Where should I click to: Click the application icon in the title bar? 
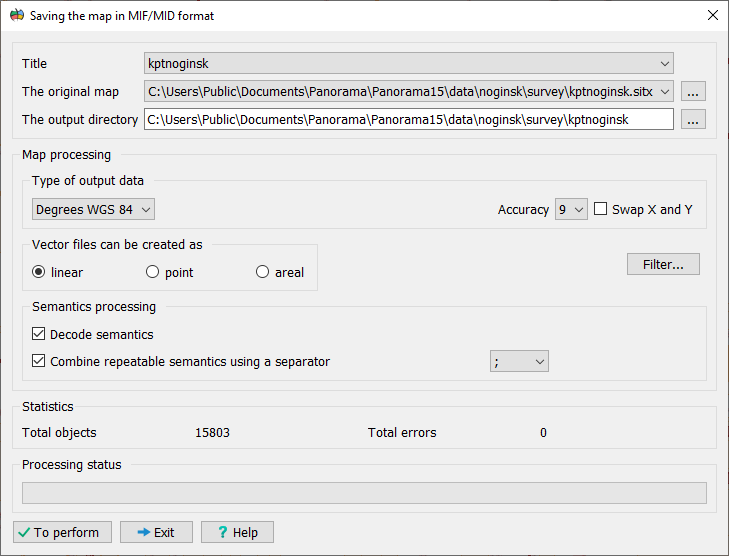pyautogui.click(x=16, y=16)
